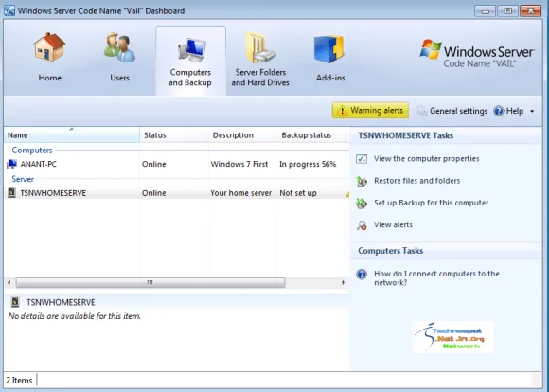This screenshot has height=392, width=549.
Task: Click the blue Help question mark icon
Action: [499, 111]
